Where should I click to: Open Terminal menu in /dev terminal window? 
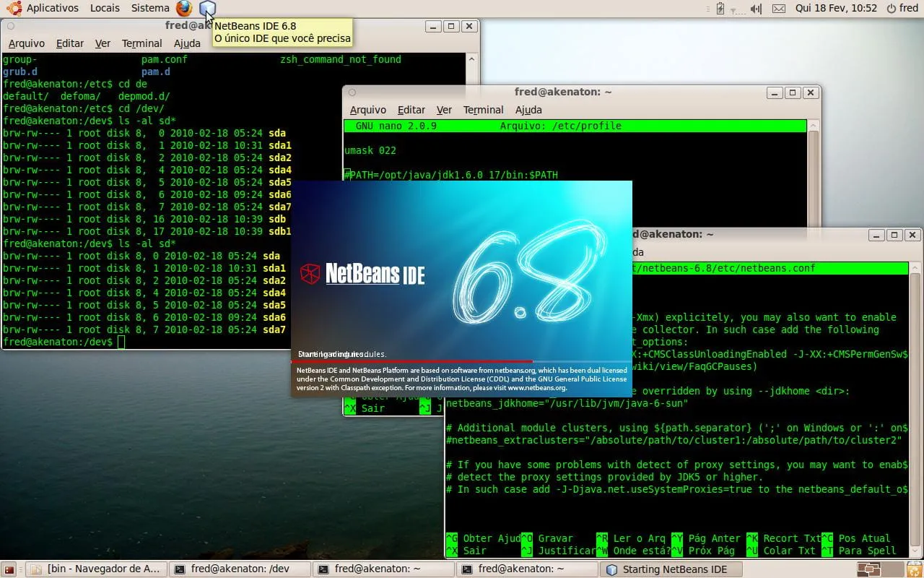pos(141,43)
